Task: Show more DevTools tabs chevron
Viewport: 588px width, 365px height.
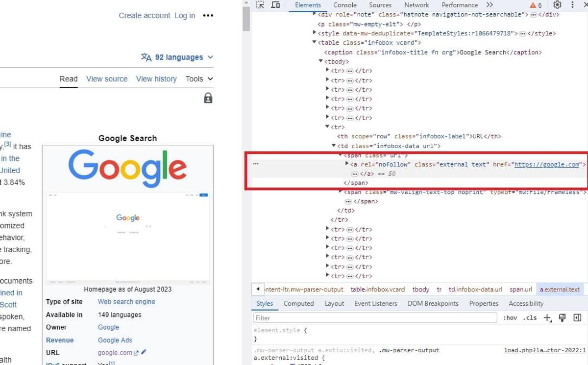Action: point(490,5)
